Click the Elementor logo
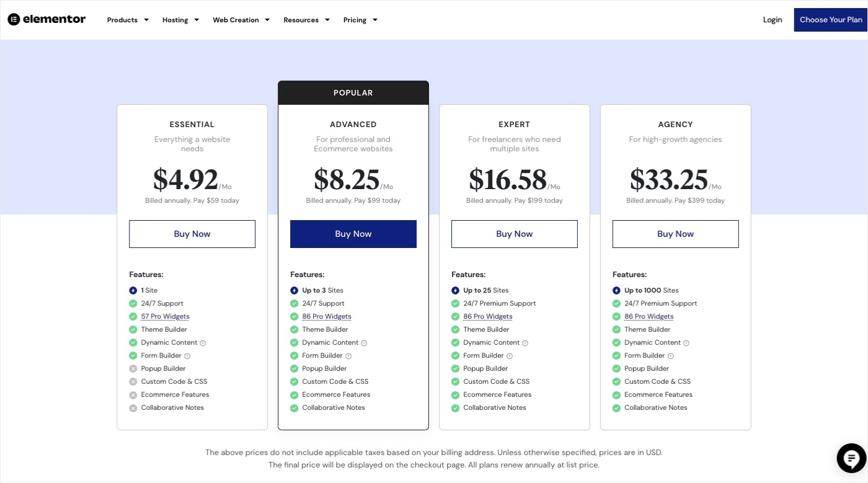868x483 pixels. click(x=46, y=19)
